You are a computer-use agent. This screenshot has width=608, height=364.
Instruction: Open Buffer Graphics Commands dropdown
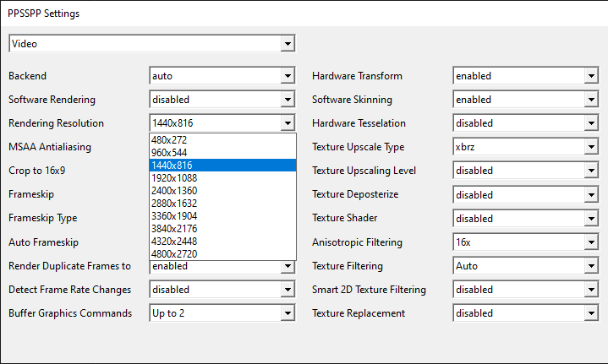point(222,313)
